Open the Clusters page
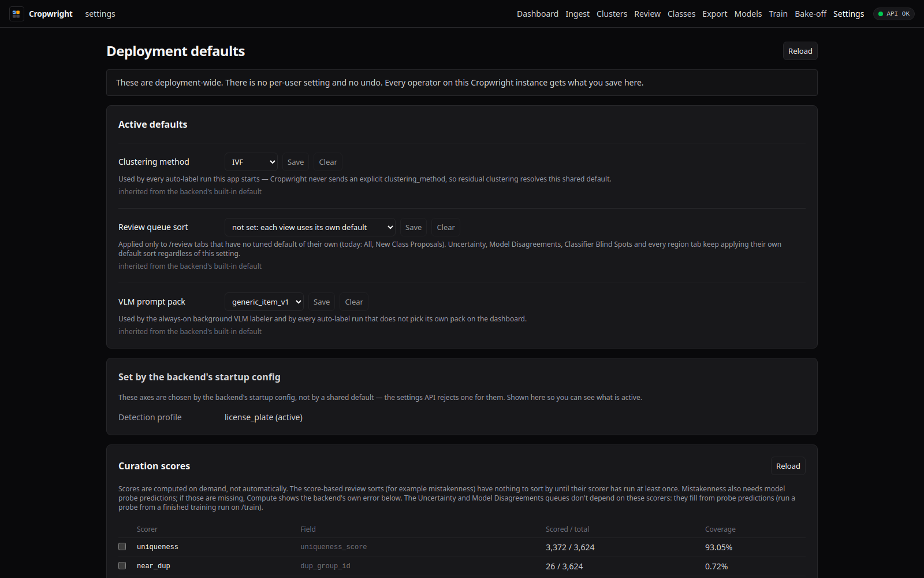This screenshot has width=924, height=578. pyautogui.click(x=612, y=14)
